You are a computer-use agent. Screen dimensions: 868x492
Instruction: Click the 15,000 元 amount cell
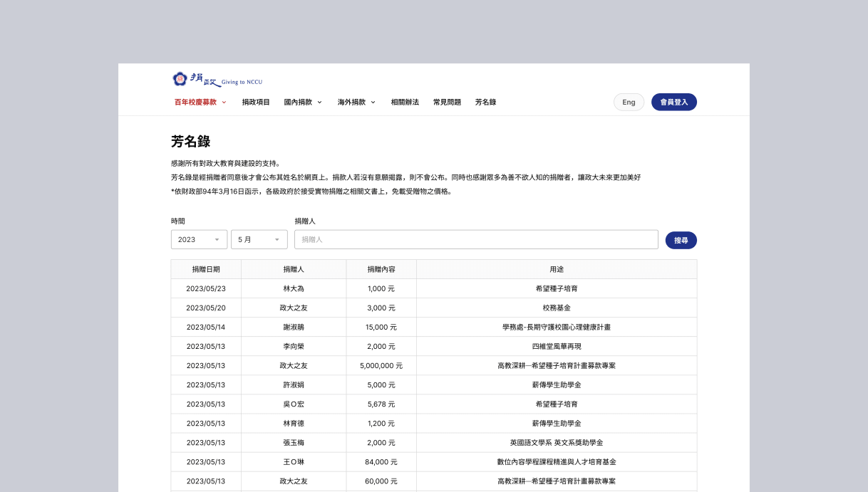(381, 327)
